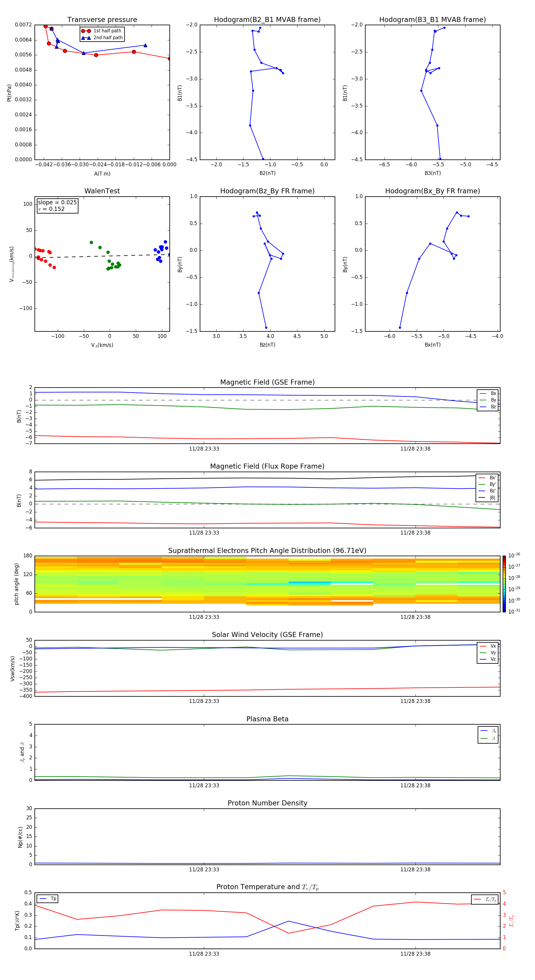Click the "Hodogram(Bz_By FR frame)" title
The height and width of the screenshot is (980, 535).
(x=267, y=191)
